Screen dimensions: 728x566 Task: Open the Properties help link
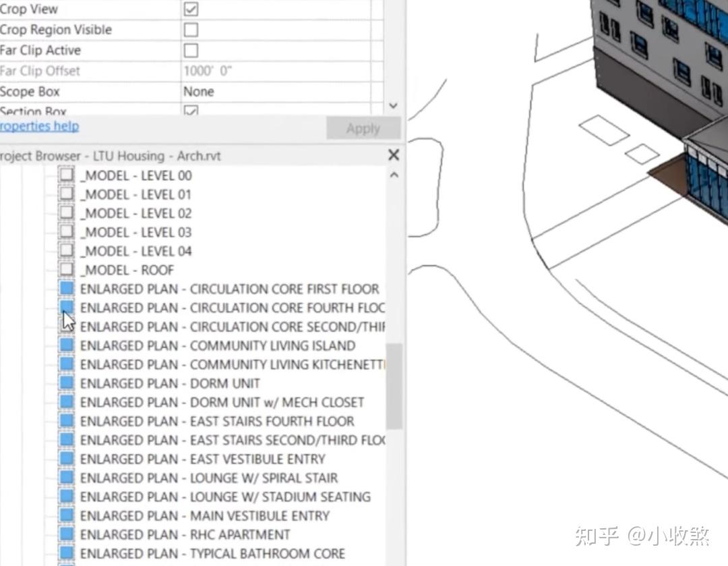tap(39, 125)
